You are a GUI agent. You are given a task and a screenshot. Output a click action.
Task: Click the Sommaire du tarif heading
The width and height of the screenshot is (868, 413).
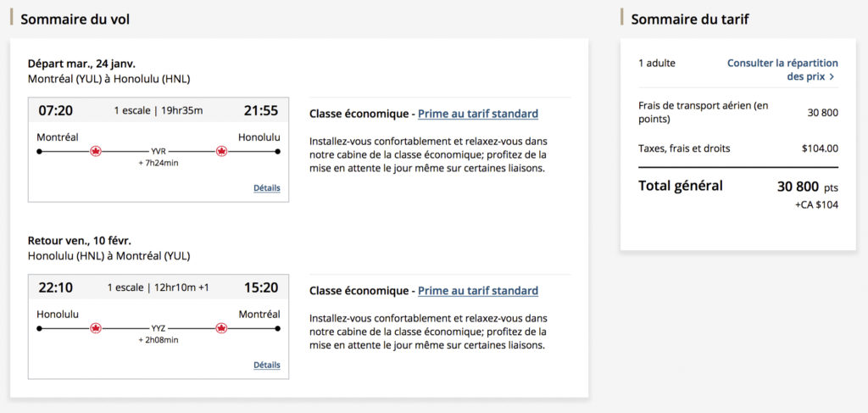click(689, 19)
